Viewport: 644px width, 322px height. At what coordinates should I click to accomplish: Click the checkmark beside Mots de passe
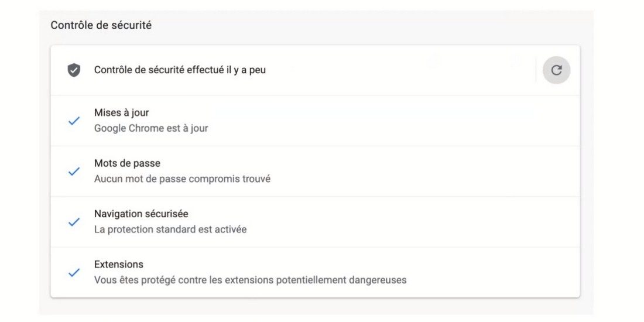pyautogui.click(x=74, y=172)
